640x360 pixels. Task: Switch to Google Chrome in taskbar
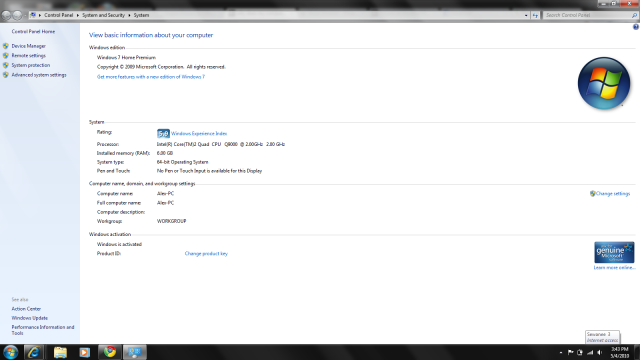pos(109,352)
